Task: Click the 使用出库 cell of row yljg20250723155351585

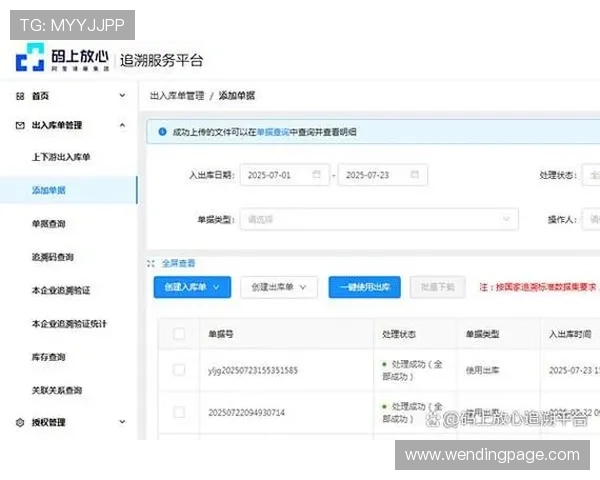Action: pyautogui.click(x=483, y=370)
